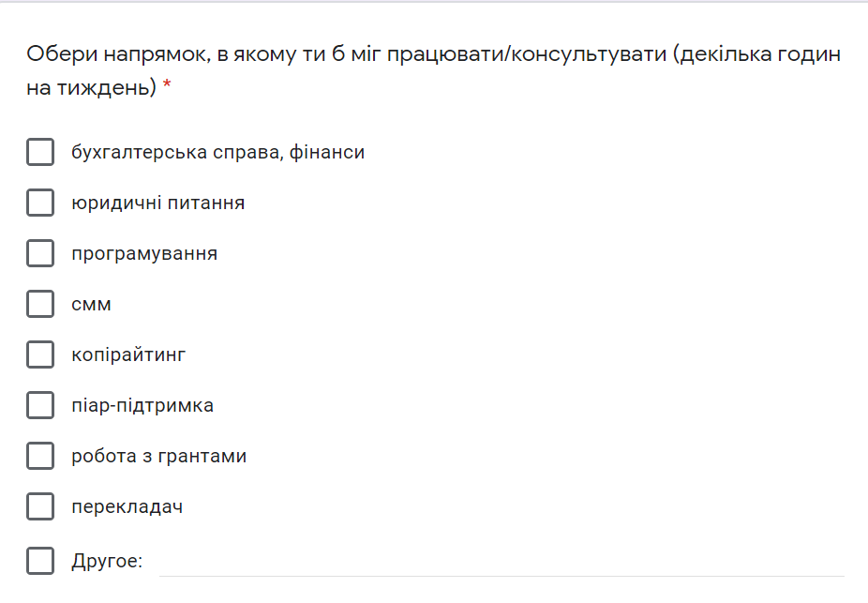Image resolution: width=868 pixels, height=603 pixels.
Task: Check the робота з грантами box
Action: pos(40,457)
